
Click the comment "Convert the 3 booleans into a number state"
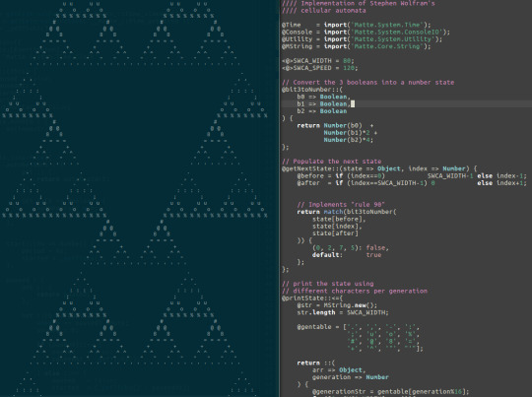[373, 83]
